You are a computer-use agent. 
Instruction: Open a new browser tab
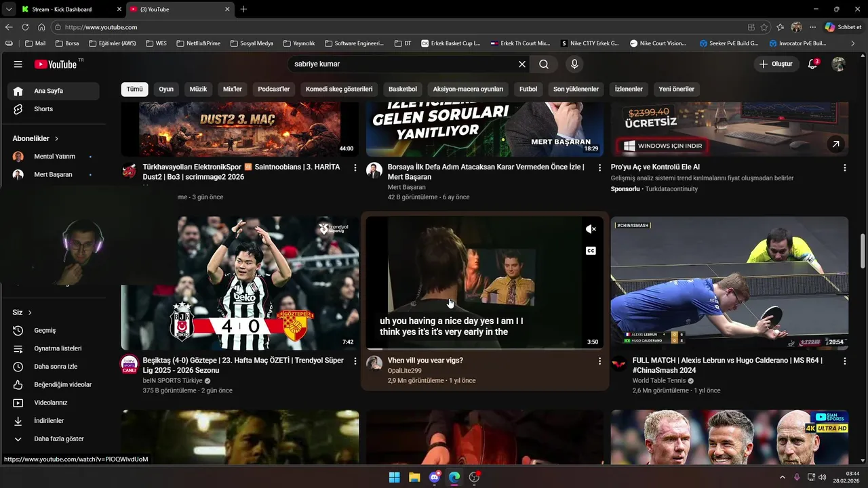(x=243, y=9)
